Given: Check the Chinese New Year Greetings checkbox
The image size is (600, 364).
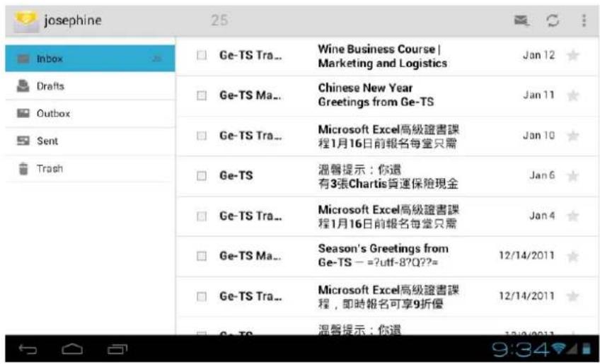Looking at the screenshot, I should (201, 95).
